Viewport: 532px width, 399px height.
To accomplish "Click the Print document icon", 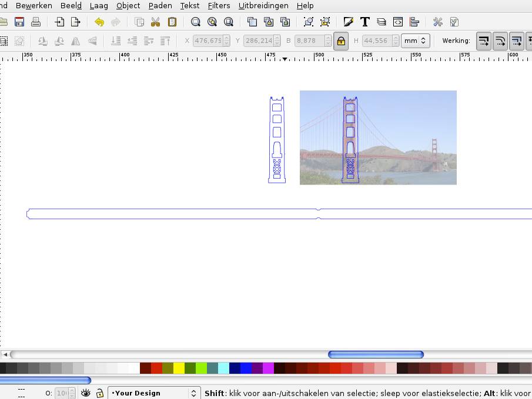I will point(36,22).
